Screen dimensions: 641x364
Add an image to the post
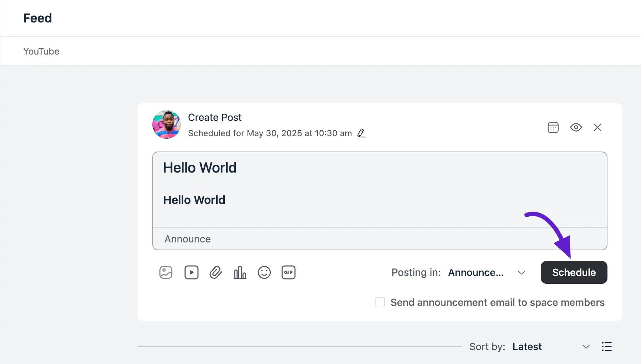pyautogui.click(x=166, y=272)
